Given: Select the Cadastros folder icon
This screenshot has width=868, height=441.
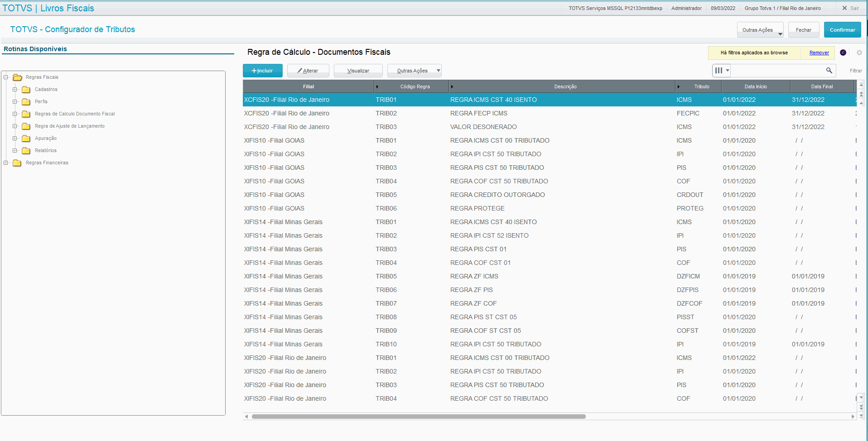Looking at the screenshot, I should (26, 90).
